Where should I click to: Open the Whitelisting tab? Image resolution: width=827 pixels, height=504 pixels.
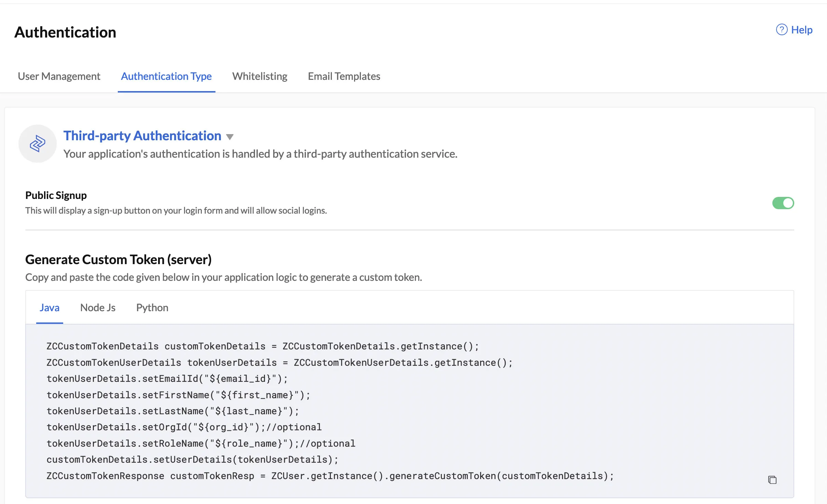click(x=260, y=76)
